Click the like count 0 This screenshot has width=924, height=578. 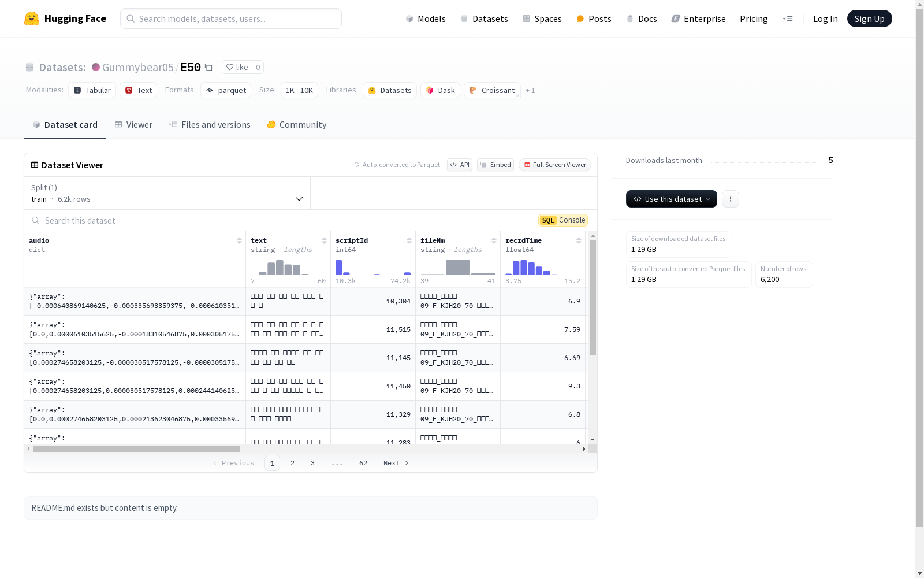point(258,67)
